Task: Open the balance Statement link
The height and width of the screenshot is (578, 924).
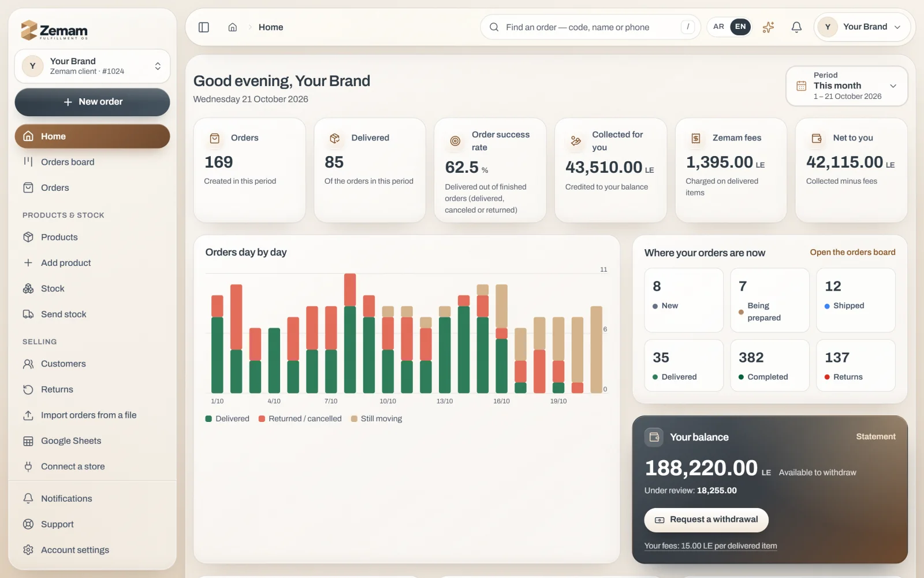Action: (x=875, y=436)
